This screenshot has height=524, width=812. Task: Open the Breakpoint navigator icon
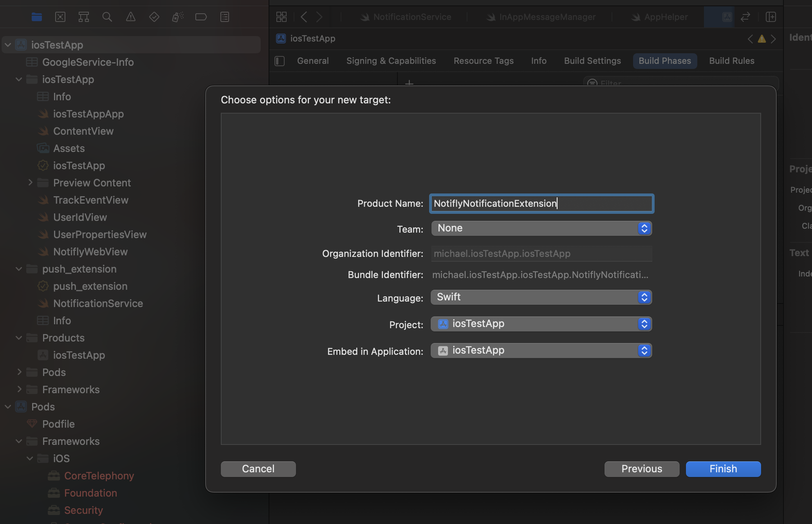click(201, 17)
